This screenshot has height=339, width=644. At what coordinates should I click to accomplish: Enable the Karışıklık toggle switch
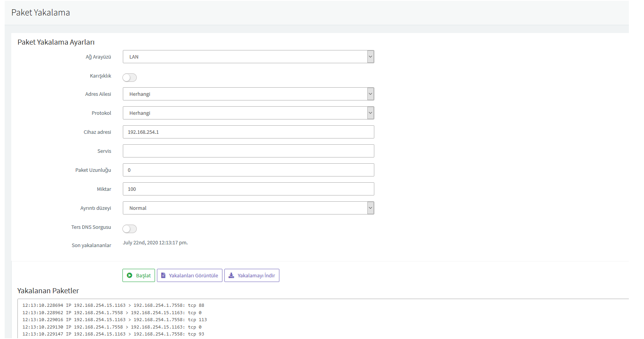(129, 78)
